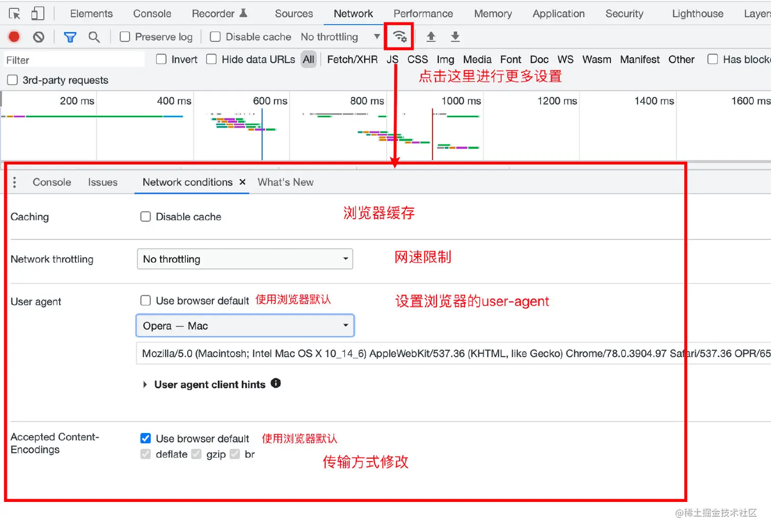This screenshot has height=532, width=771.
Task: Check User agent Use browser default
Action: pyautogui.click(x=146, y=300)
